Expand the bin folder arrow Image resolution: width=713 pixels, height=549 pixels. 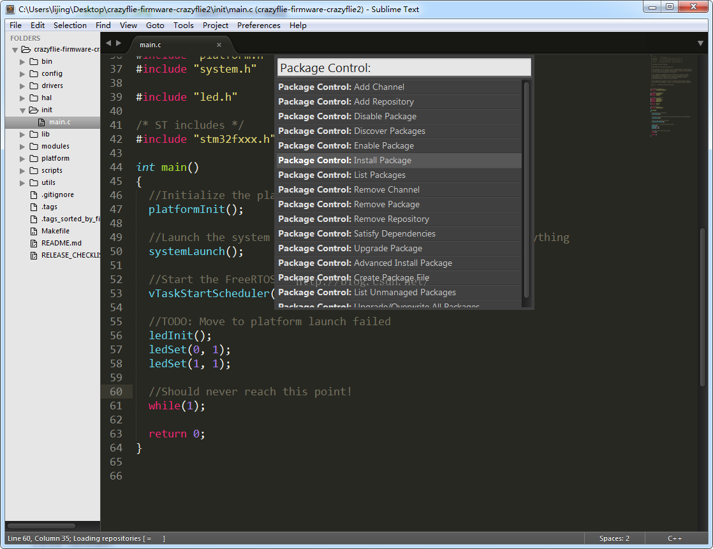[22, 61]
